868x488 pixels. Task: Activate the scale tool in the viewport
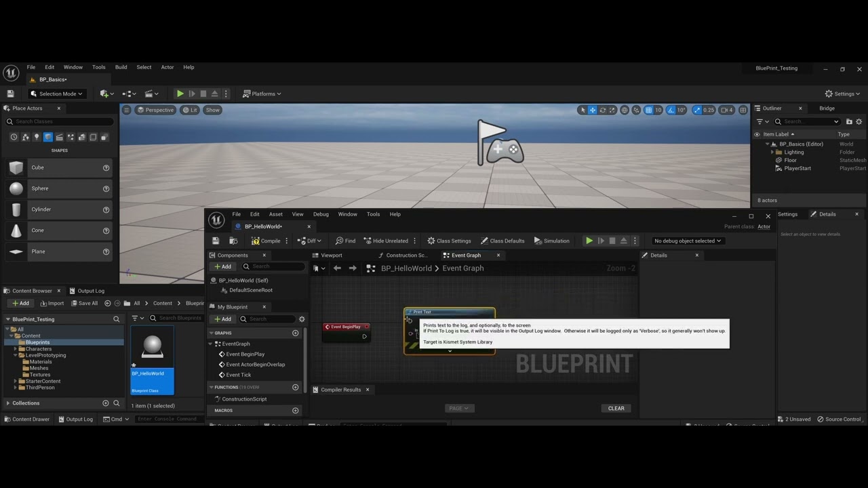(612, 110)
